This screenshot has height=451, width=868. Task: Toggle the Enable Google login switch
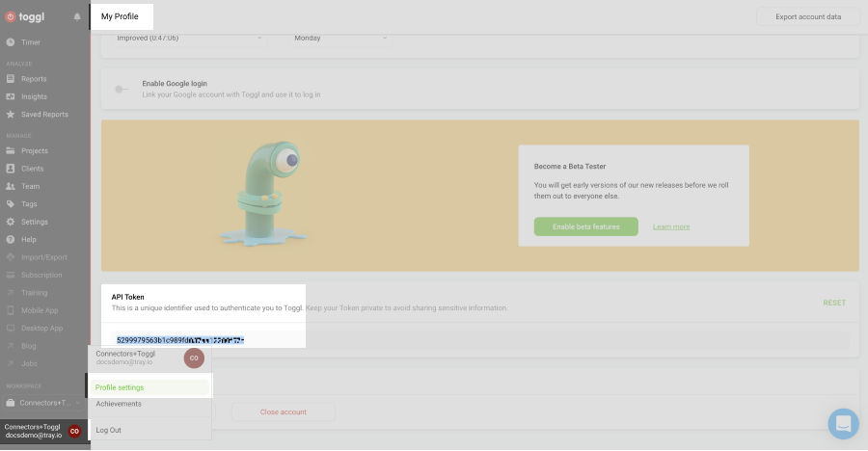click(x=122, y=89)
